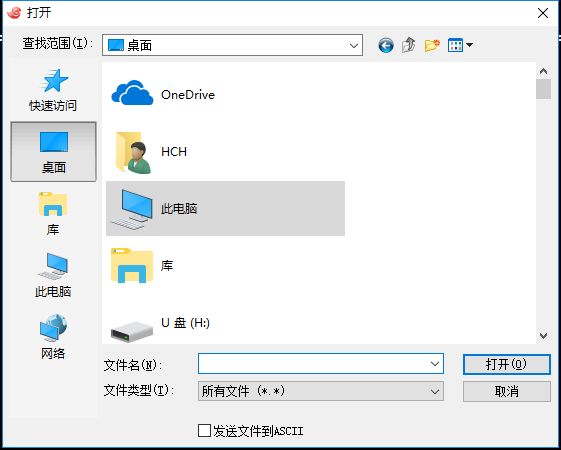This screenshot has height=450, width=561.
Task: Open Libraries (库) in sidebar
Action: click(x=53, y=214)
